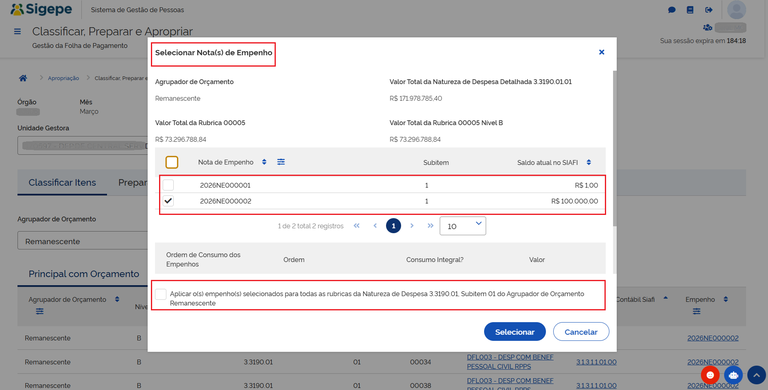Select page 1 in the paginator
Screen dimensions: 768x390
393,226
